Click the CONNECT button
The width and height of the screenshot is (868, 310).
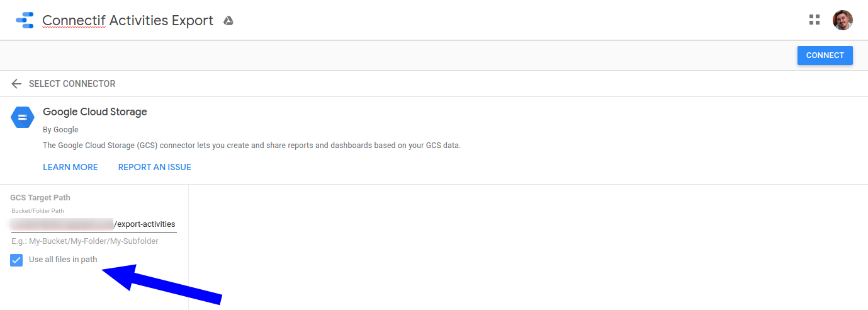pos(825,55)
